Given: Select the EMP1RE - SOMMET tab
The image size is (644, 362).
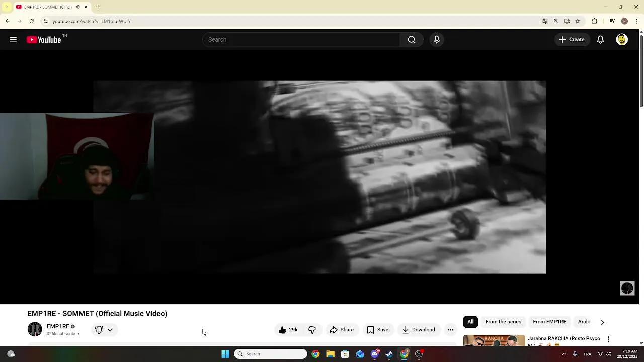Looking at the screenshot, I should [x=49, y=7].
